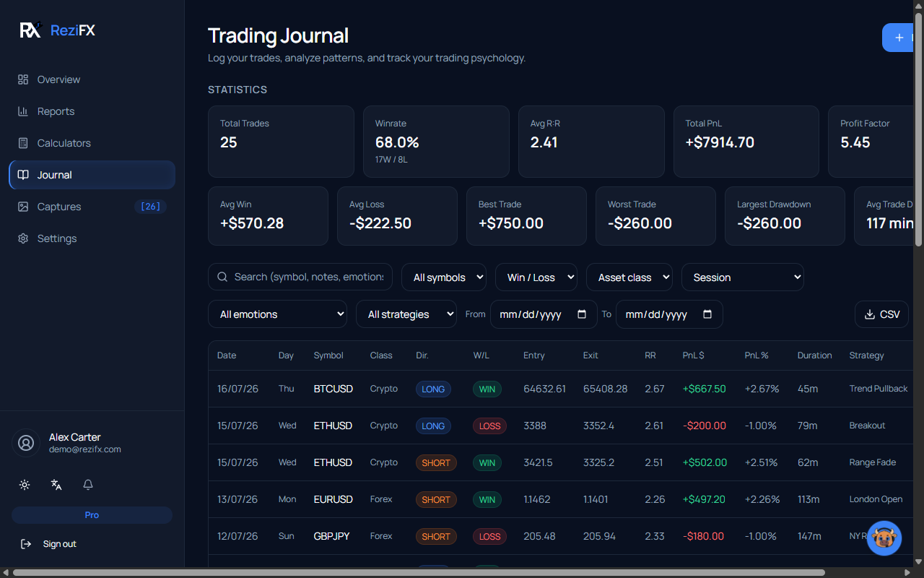Click the Worst Trade statistic card
Viewport: 924px width, 578px height.
tap(655, 216)
